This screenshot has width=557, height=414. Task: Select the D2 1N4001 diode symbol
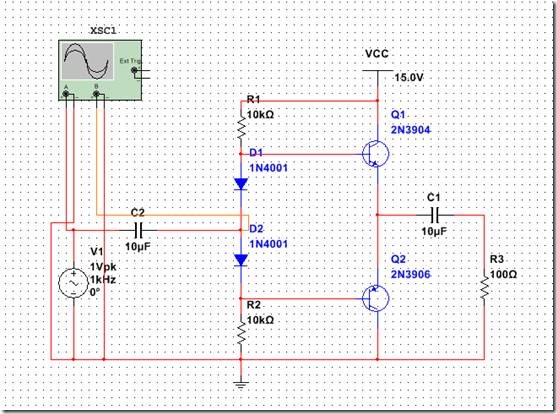coord(241,260)
